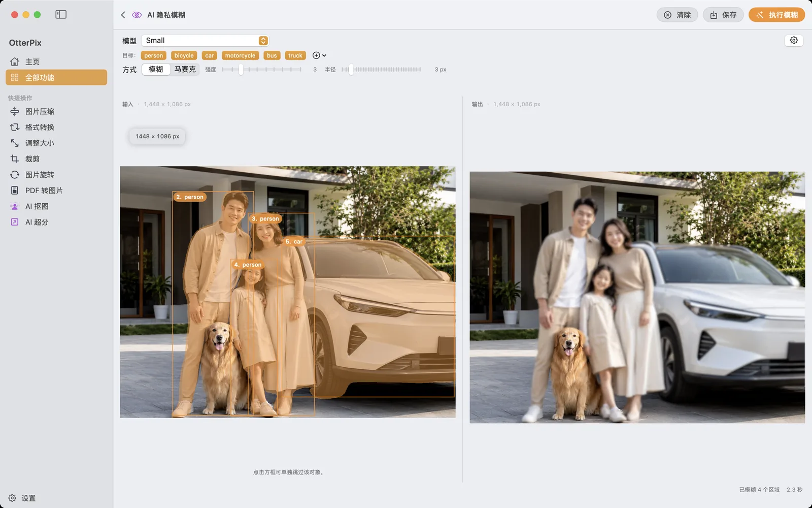Click the 输入 input label

pyautogui.click(x=127, y=104)
